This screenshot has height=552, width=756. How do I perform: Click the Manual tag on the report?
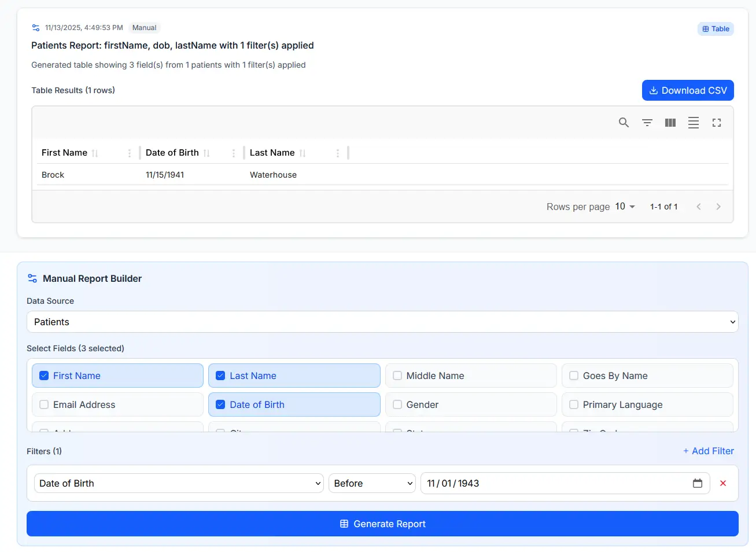(x=143, y=27)
